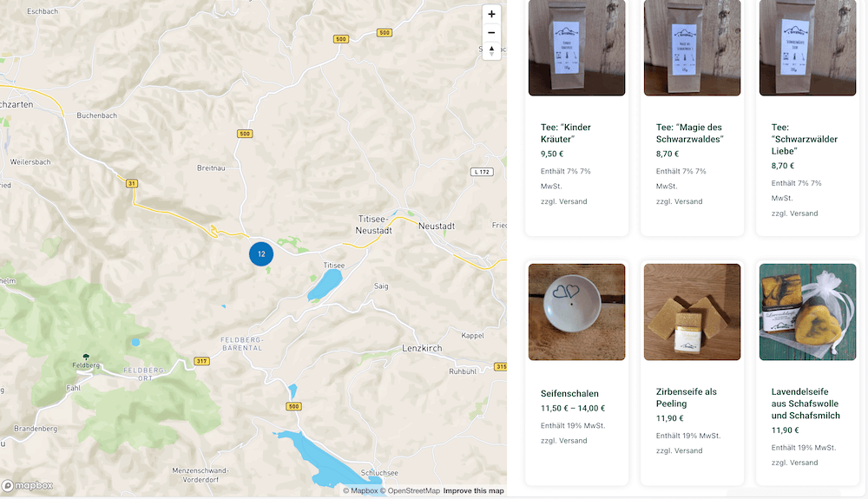Screen dimensions: 868x499
Task: Reset map bearing to north
Action: coord(491,50)
